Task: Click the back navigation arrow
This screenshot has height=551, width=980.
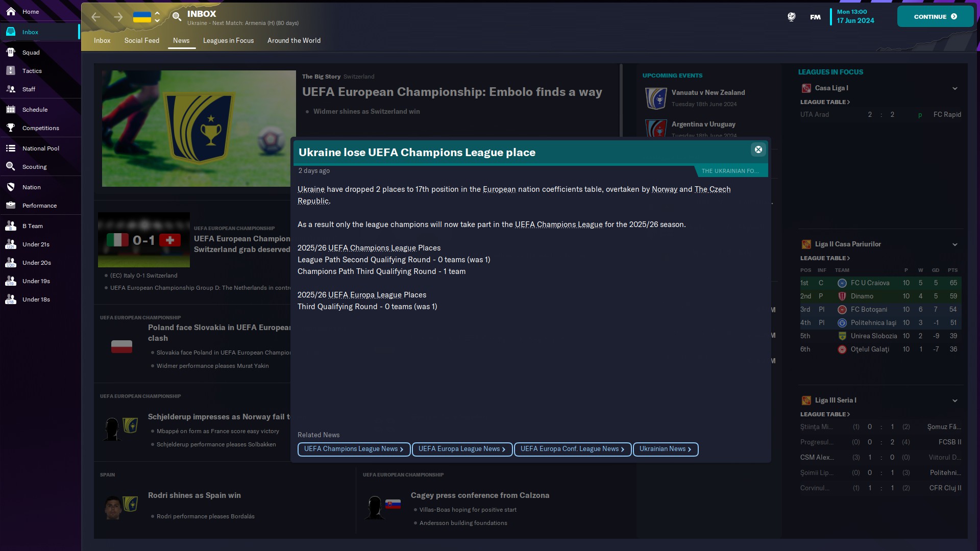Action: pos(96,17)
